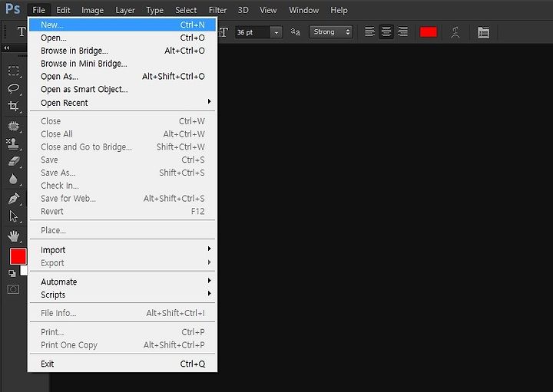Image resolution: width=553 pixels, height=392 pixels.
Task: Select the Path Selection arrow tool
Action: coord(13,216)
